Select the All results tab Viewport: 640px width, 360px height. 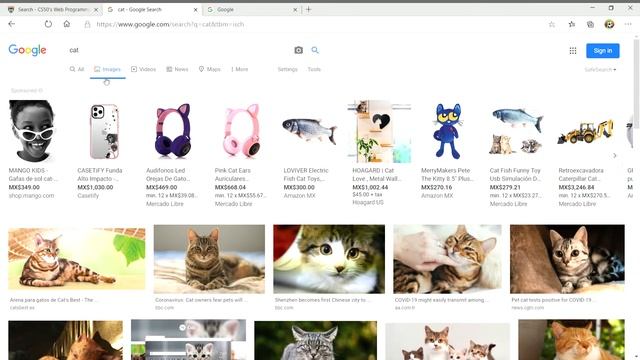click(77, 69)
